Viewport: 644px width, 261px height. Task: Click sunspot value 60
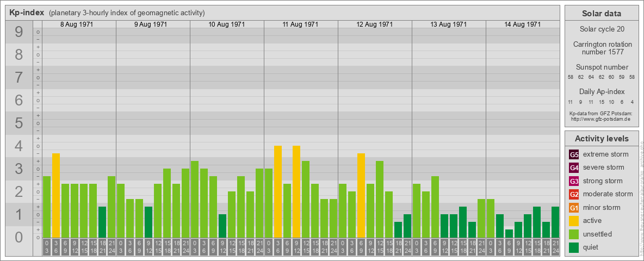coord(611,77)
